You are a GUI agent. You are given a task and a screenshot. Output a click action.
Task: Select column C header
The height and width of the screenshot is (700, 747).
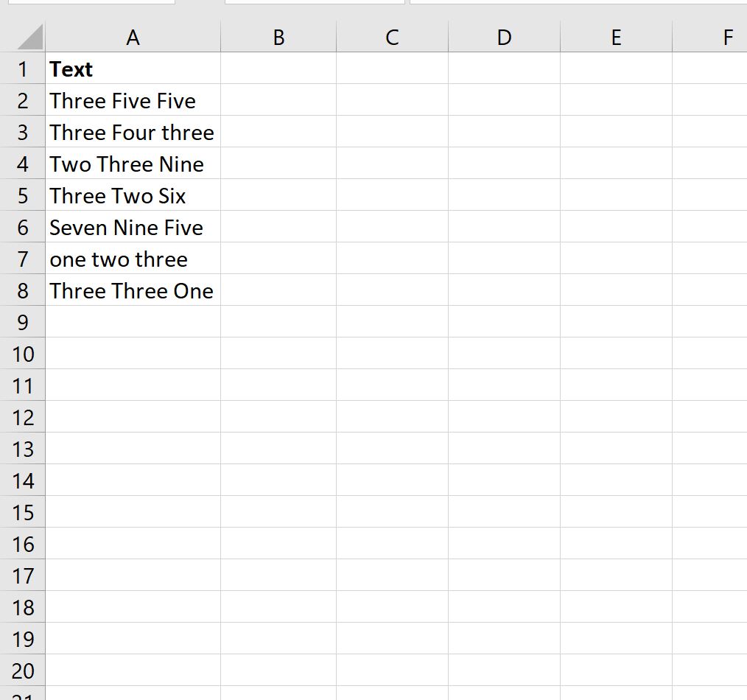392,37
